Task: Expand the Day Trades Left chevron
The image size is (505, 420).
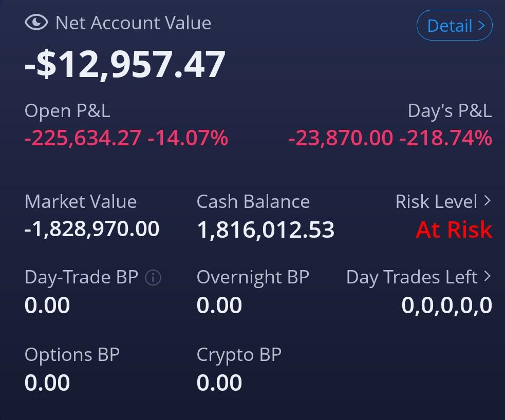Action: coord(487,277)
